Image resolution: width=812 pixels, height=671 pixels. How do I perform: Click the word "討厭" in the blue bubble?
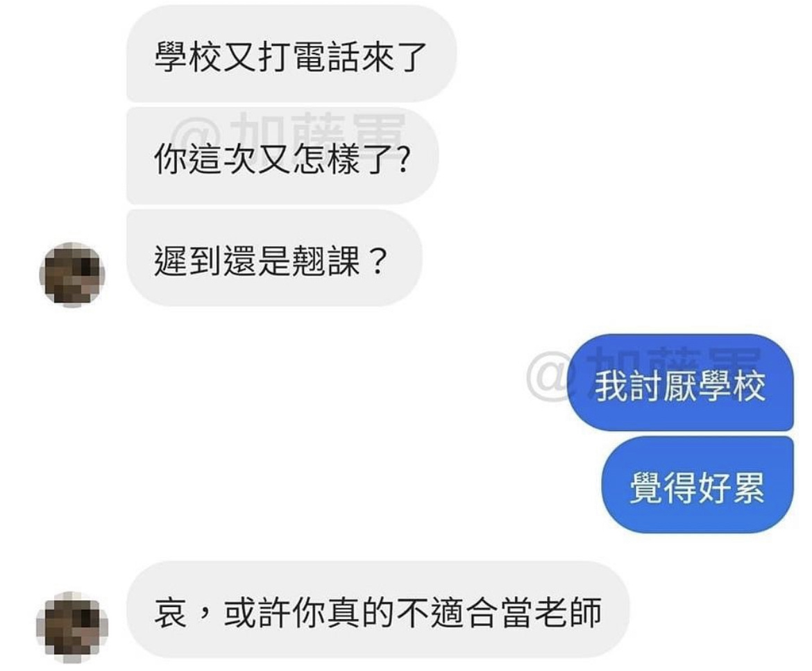coord(663,385)
